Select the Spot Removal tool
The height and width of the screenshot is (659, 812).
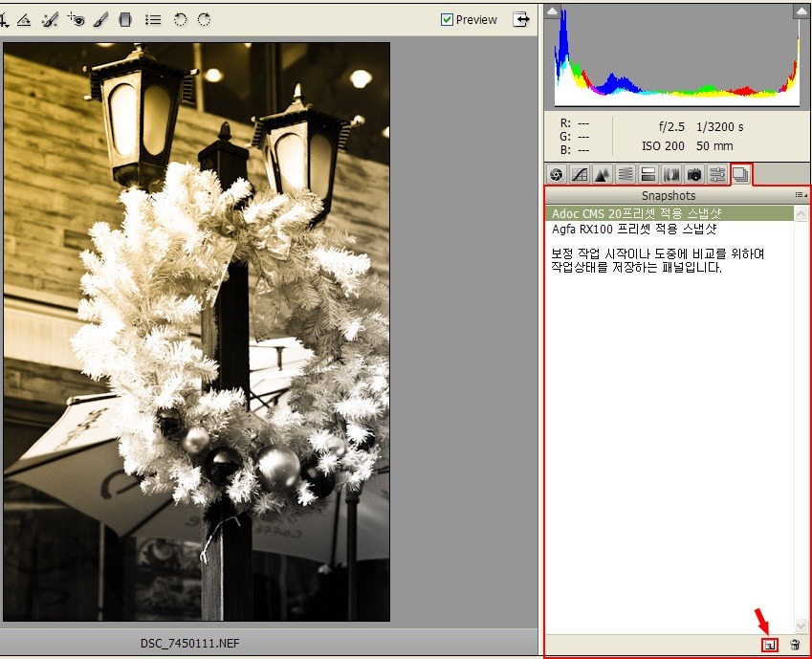tap(51, 19)
